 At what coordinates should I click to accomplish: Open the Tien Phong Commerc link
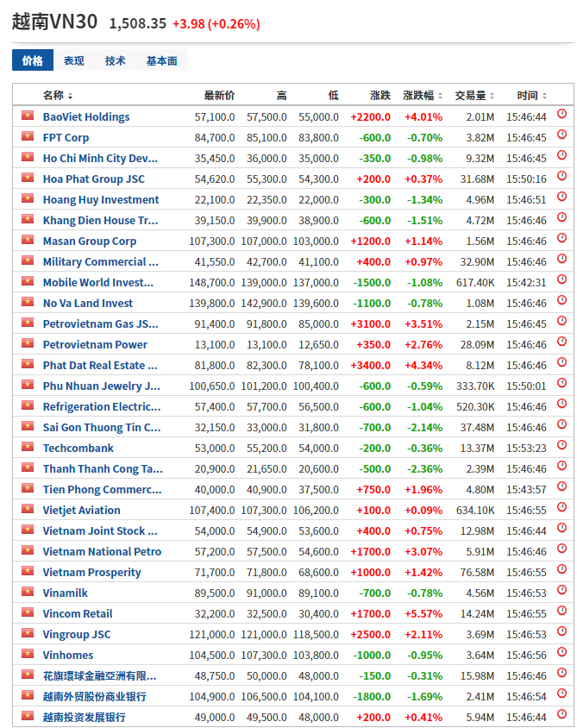click(102, 490)
